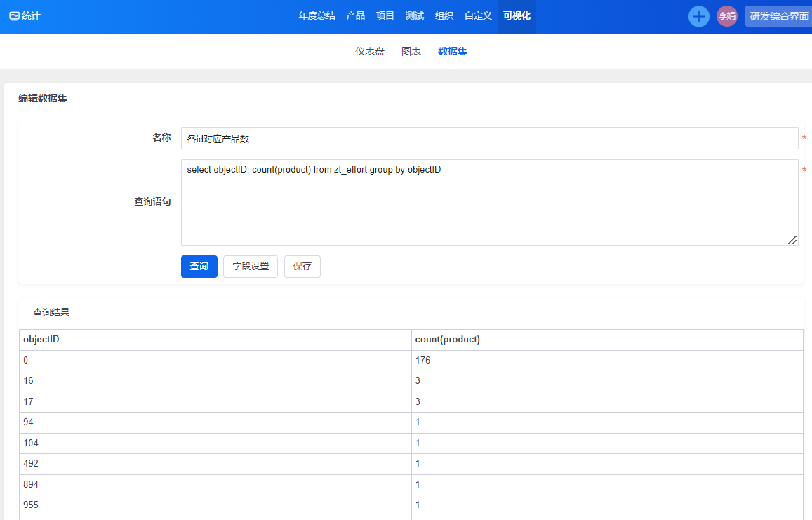
Task: Open the 李娟 user avatar menu
Action: coord(726,16)
